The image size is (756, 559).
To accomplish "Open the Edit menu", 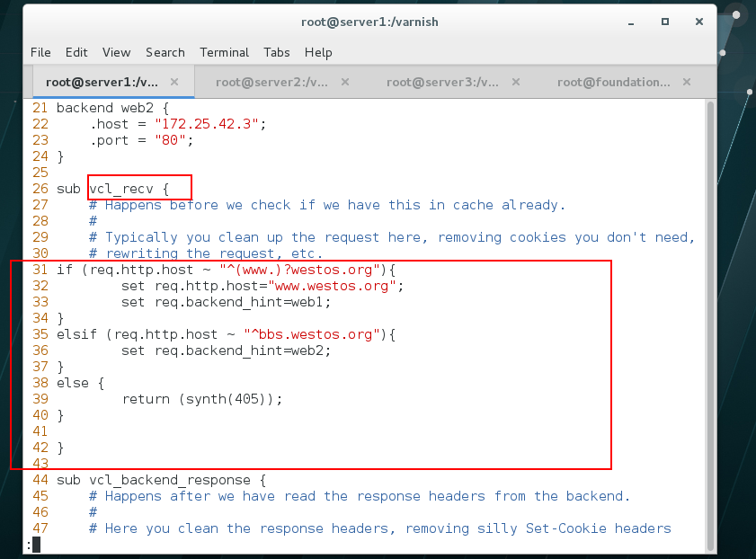I will click(76, 52).
